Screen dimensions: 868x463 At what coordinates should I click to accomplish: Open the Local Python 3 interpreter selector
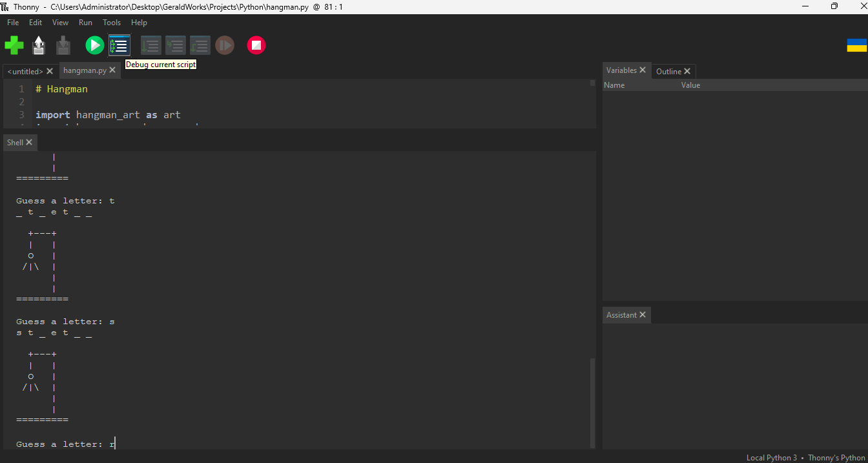771,458
